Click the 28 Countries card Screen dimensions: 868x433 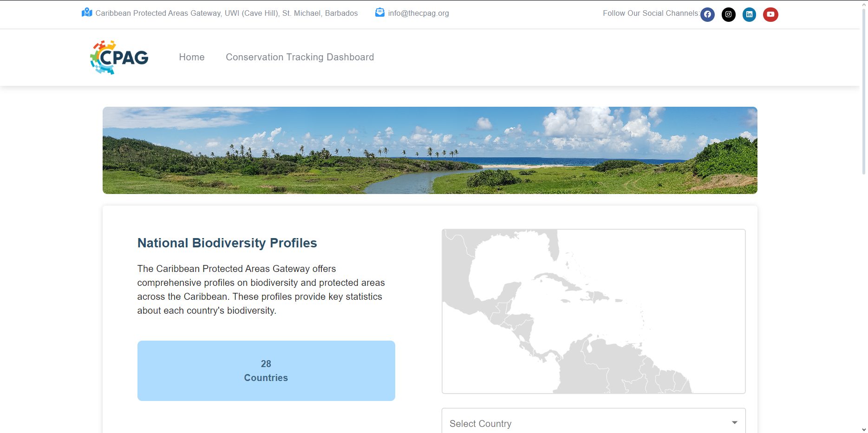click(x=266, y=371)
